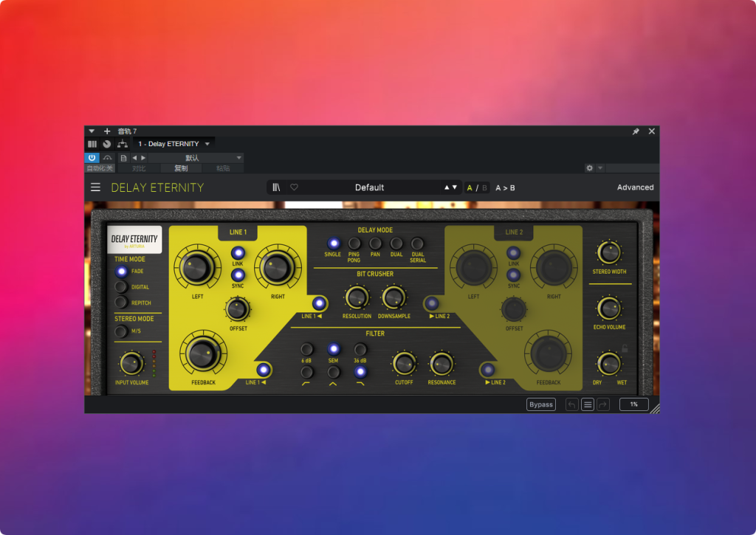This screenshot has width=756, height=535.
Task: Select the high-pass filter shape button
Action: click(x=306, y=372)
